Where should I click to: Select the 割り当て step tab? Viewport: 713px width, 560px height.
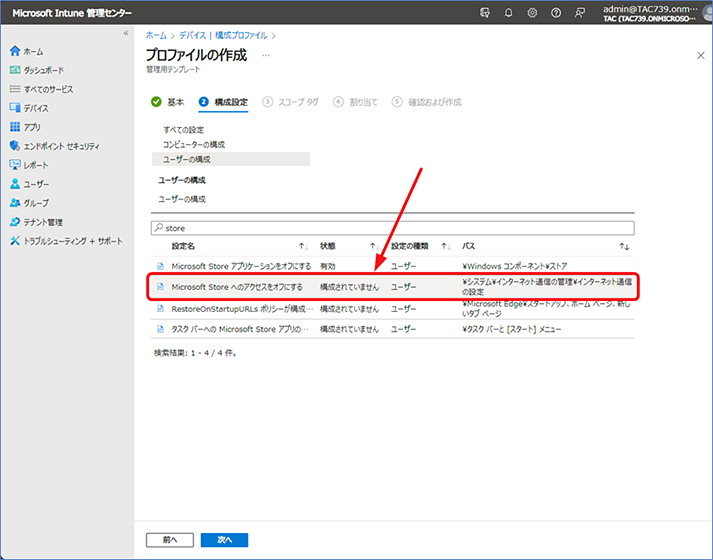tap(355, 102)
